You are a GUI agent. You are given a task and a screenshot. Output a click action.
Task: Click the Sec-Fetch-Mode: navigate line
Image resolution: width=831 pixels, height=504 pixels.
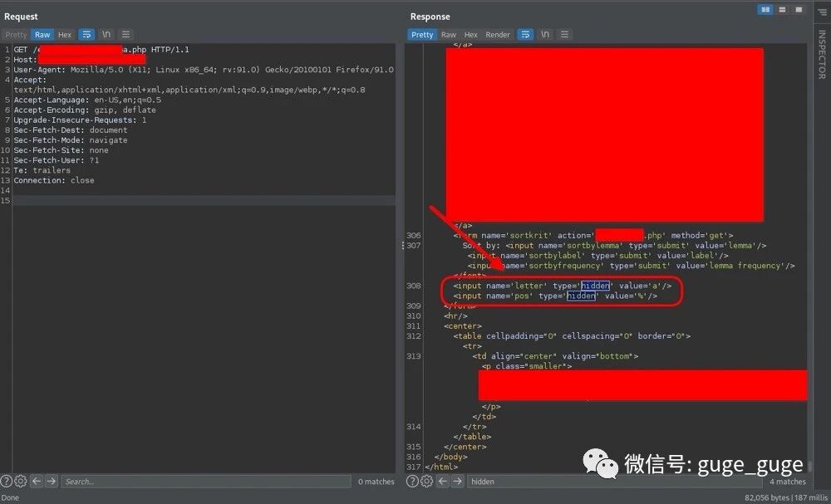[71, 140]
